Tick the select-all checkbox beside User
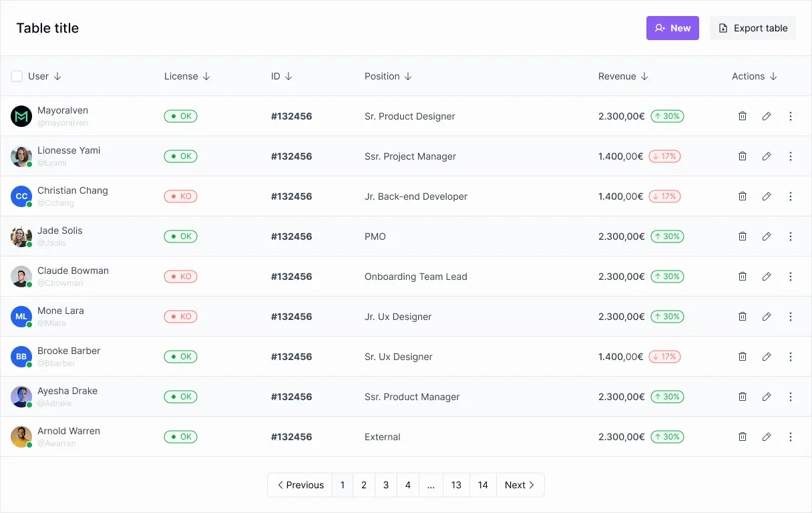Viewport: 812px width, 513px height. (x=17, y=76)
